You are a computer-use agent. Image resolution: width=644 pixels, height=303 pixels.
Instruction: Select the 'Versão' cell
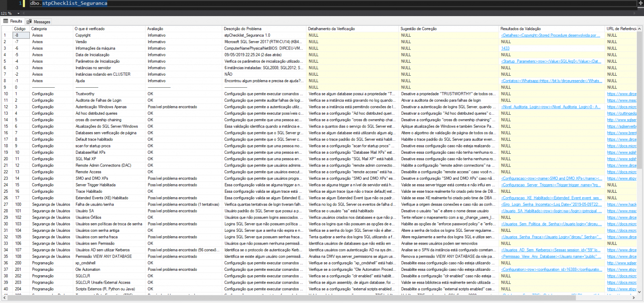click(109, 42)
